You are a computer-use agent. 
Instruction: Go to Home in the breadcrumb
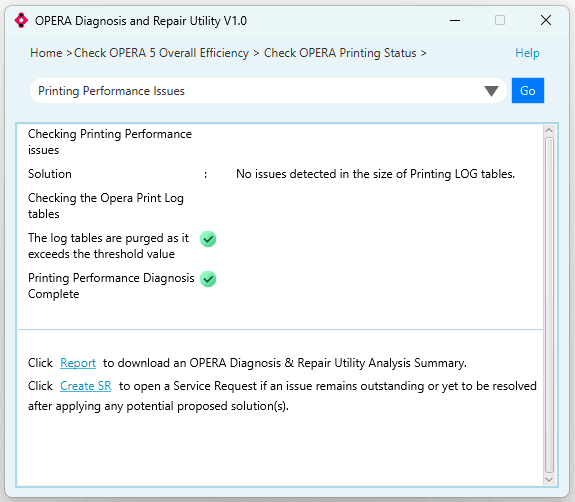click(46, 53)
